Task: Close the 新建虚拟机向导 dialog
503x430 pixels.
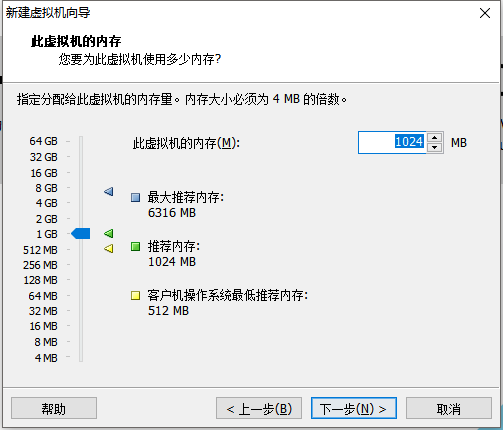Action: click(x=485, y=13)
